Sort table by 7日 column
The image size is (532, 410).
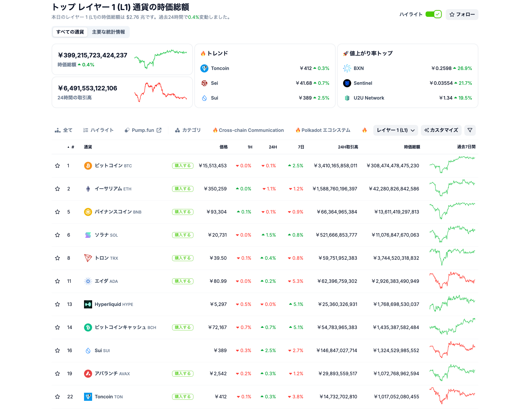pyautogui.click(x=301, y=147)
